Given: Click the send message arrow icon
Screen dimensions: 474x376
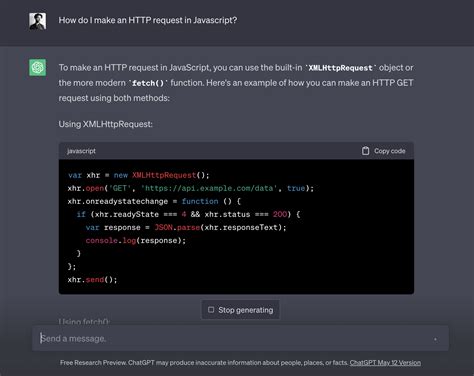Looking at the screenshot, I should click(x=435, y=339).
